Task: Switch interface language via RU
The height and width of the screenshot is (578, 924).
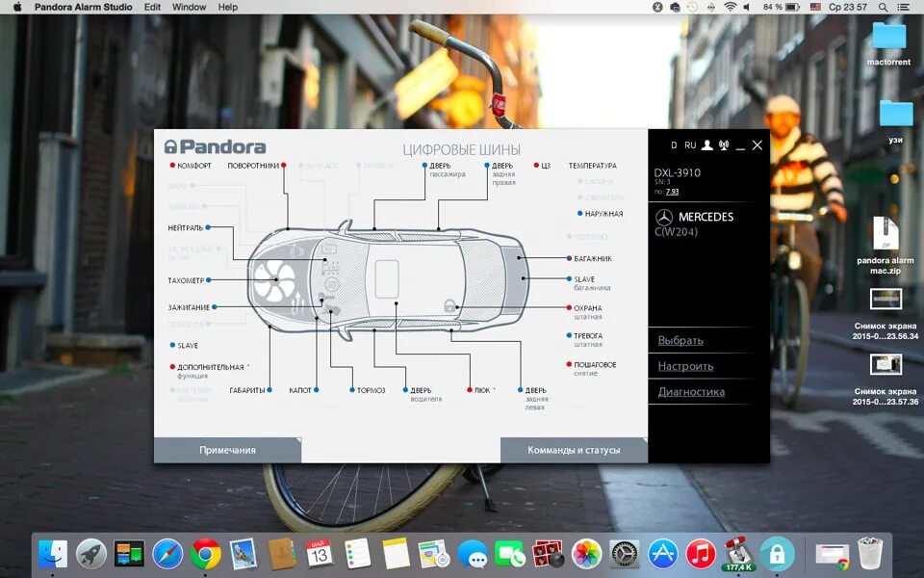Action: (690, 145)
